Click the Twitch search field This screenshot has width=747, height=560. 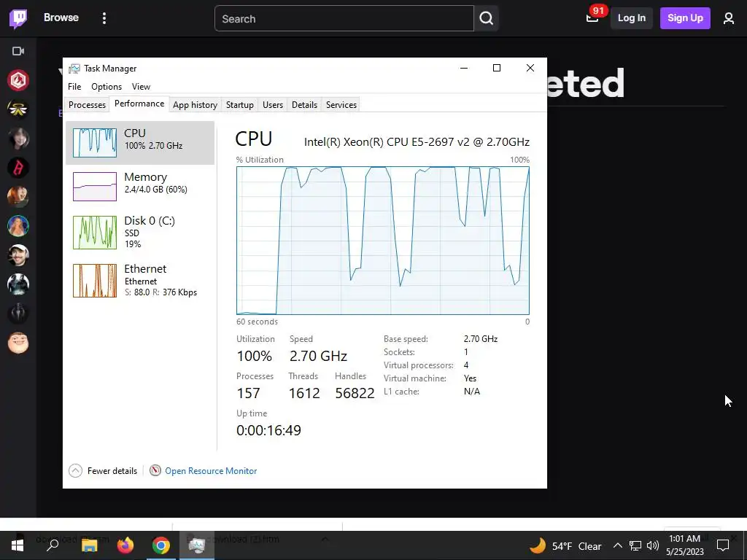pyautogui.click(x=344, y=18)
